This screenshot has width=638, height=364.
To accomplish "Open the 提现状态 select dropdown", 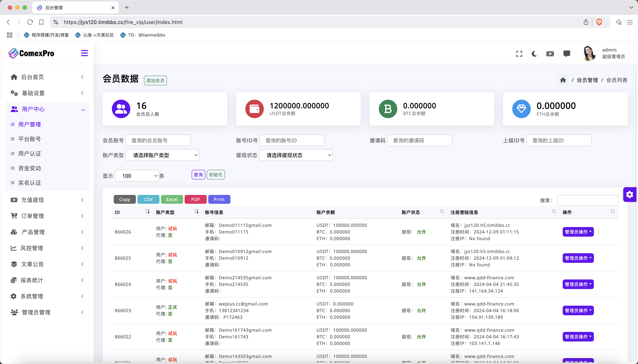I will pyautogui.click(x=296, y=155).
